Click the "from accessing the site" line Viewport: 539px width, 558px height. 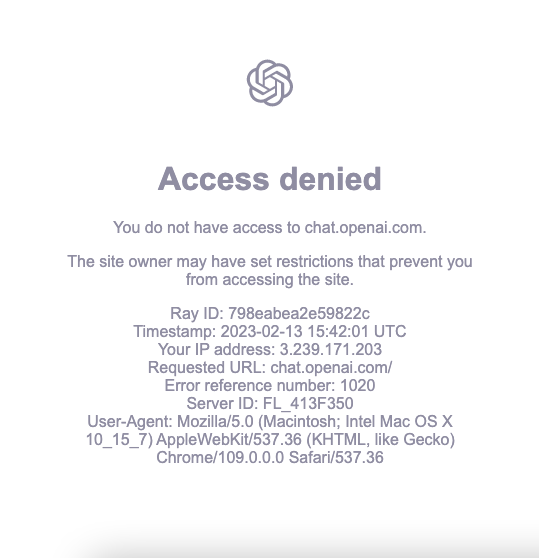tap(270, 279)
